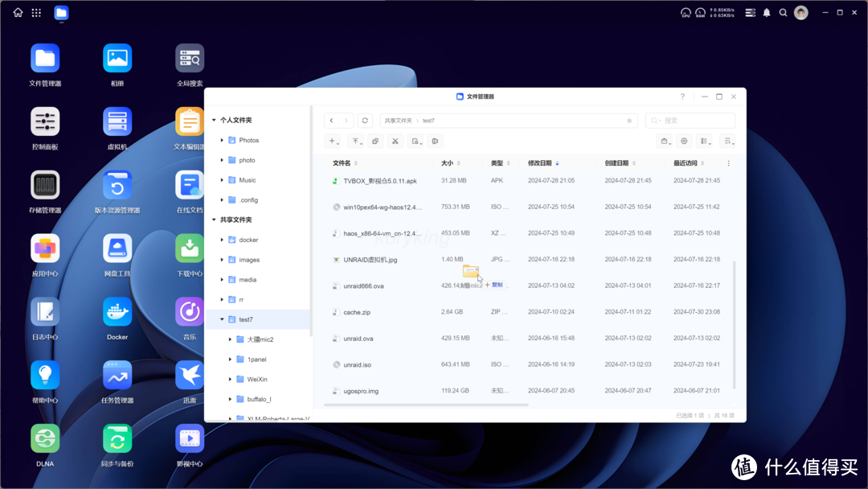Open the Docker app on desktop
This screenshot has height=489, width=868.
click(x=117, y=312)
